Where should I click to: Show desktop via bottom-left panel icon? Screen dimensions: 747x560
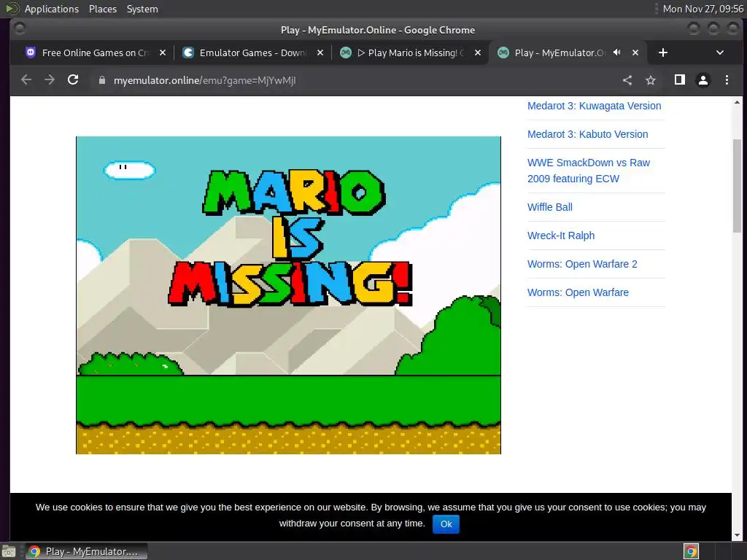tap(9, 551)
